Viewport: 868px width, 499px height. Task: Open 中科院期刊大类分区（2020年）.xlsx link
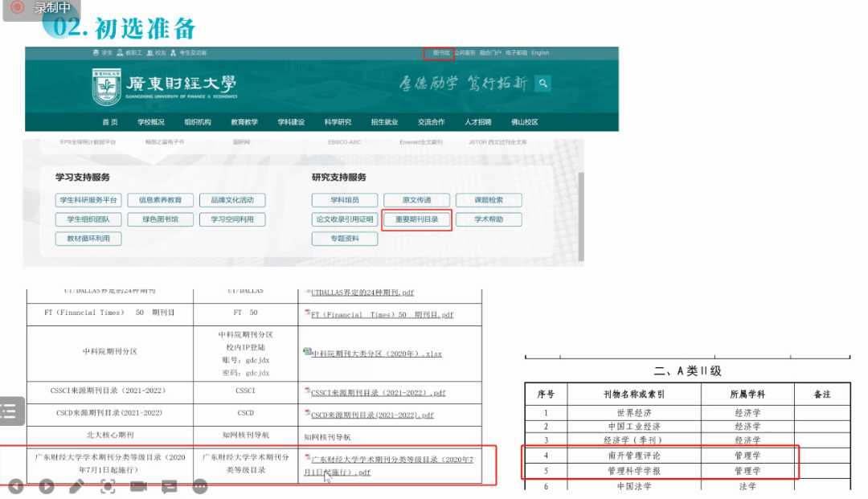click(x=376, y=354)
